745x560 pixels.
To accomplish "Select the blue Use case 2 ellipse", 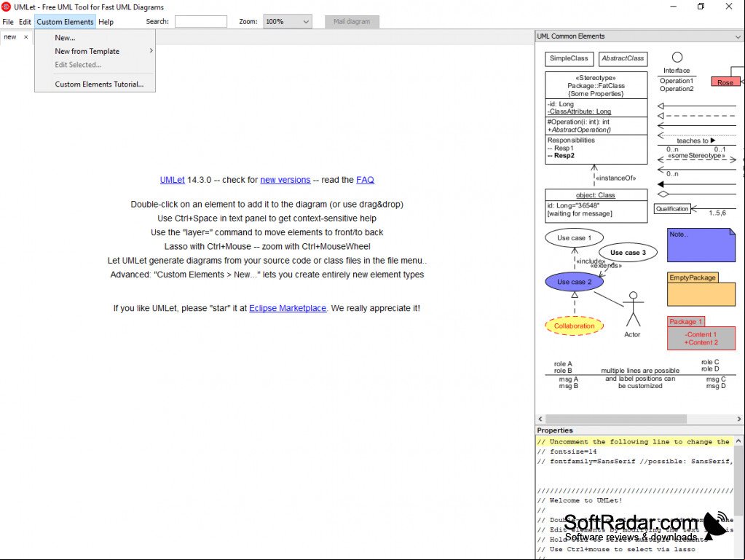I will 574,282.
